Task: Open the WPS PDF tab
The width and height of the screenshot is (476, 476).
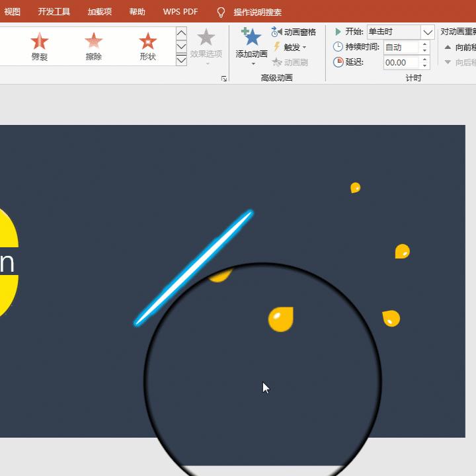Action: [180, 12]
